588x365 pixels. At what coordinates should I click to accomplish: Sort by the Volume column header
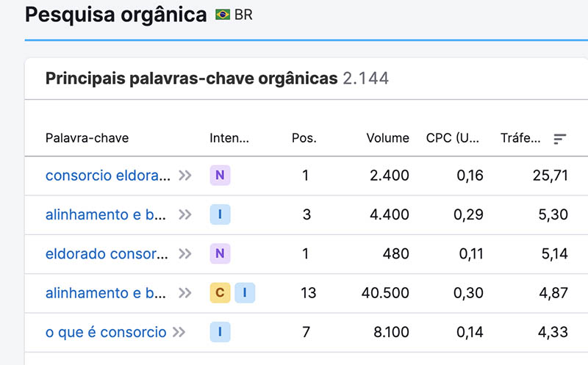click(x=387, y=138)
